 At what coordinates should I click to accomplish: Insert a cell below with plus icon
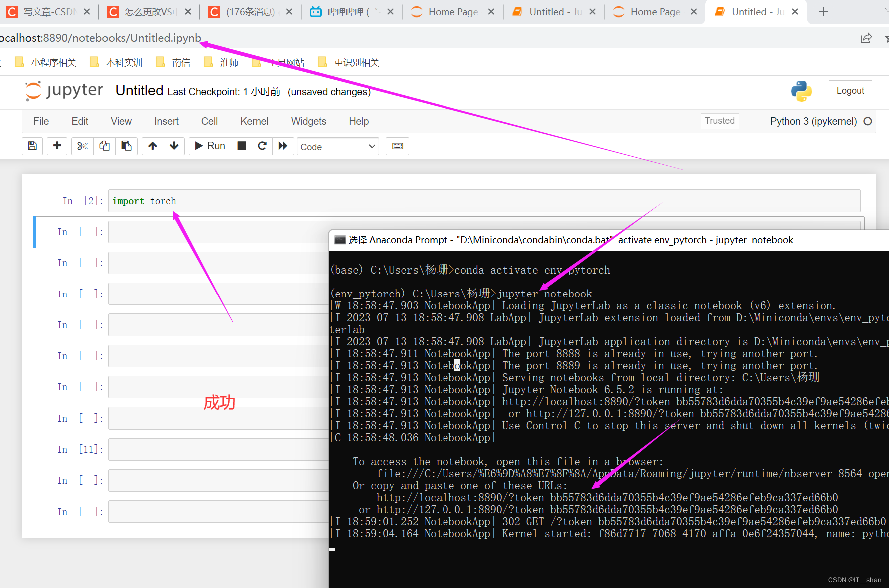tap(57, 146)
